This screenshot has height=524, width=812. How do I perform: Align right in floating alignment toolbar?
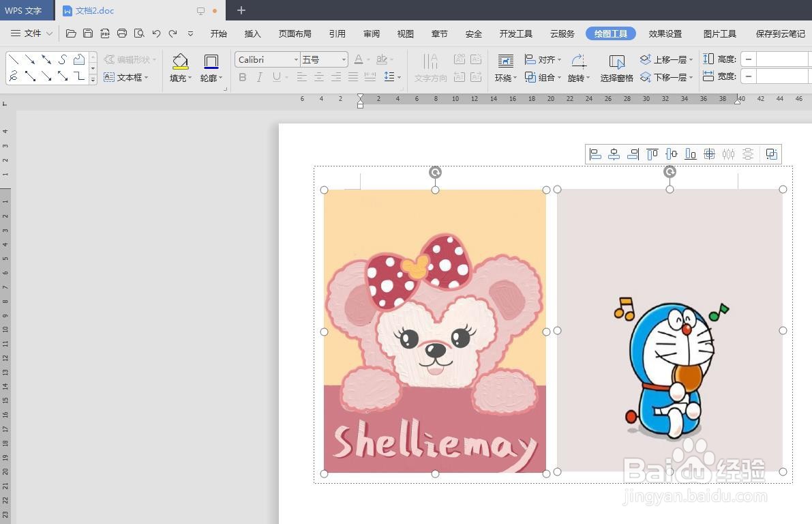633,154
